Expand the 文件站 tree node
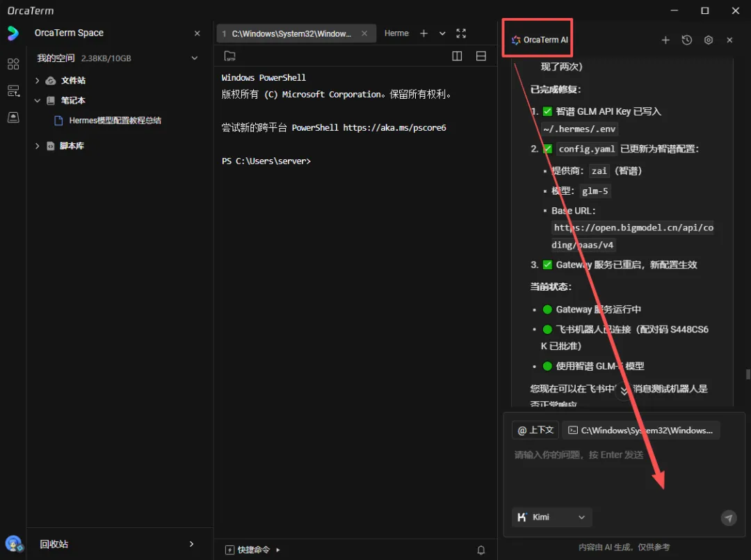Viewport: 751px width, 560px height. point(38,81)
